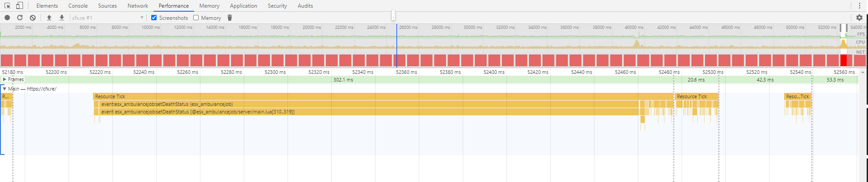
Task: Start recording with the Record button
Action: pyautogui.click(x=7, y=18)
